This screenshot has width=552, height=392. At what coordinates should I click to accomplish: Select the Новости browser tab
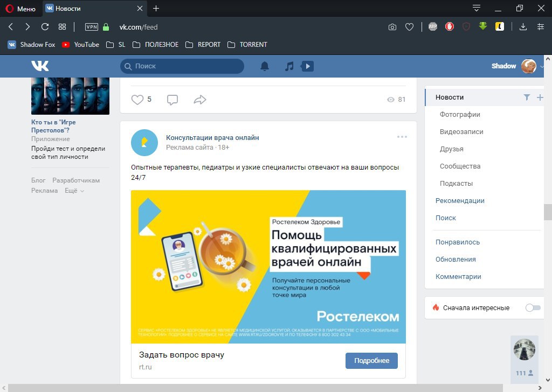[x=94, y=9]
